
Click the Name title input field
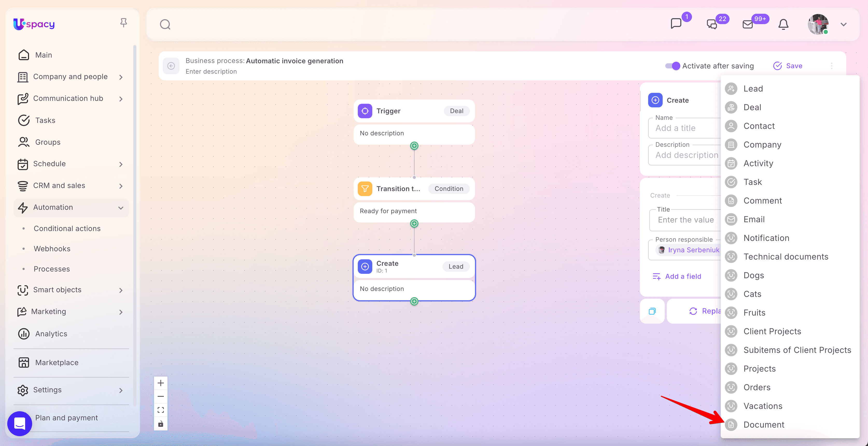point(684,128)
